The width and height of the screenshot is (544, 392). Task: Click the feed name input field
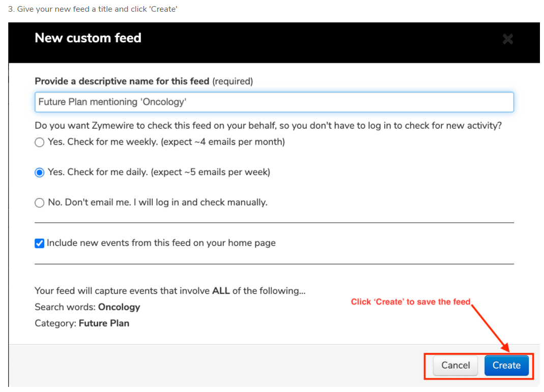click(x=274, y=102)
